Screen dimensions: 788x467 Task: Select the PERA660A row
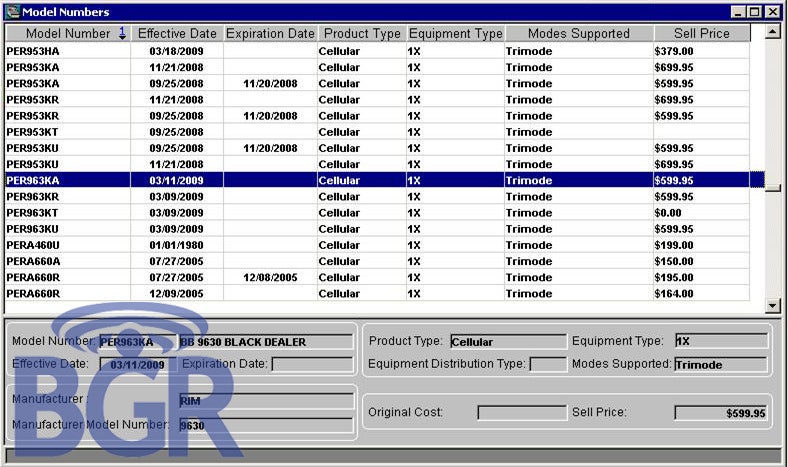(377, 261)
